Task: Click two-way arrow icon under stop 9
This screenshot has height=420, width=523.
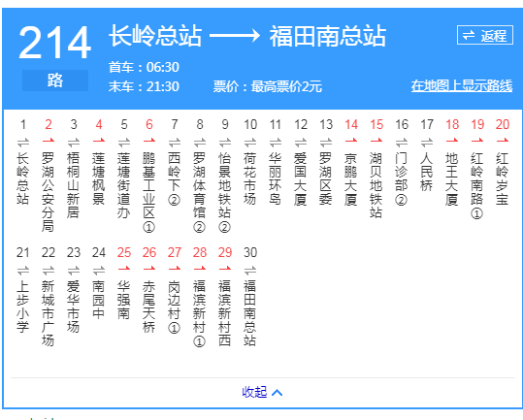Action: (x=225, y=143)
